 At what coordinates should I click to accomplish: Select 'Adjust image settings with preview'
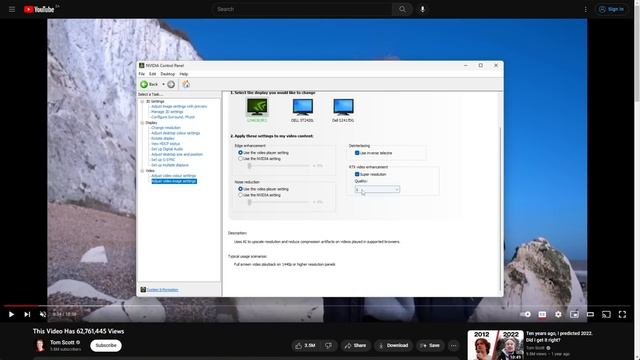coord(179,107)
